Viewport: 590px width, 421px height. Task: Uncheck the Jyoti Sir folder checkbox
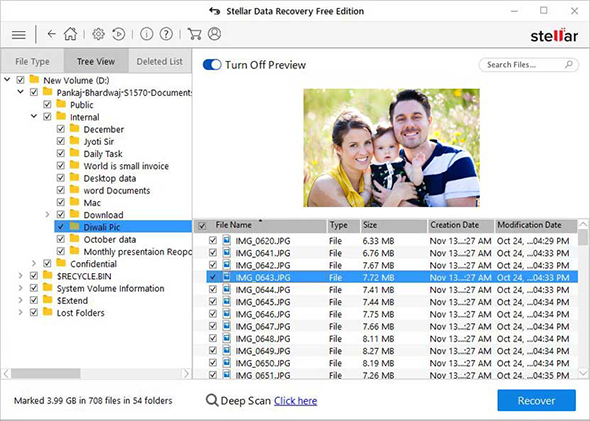click(x=61, y=141)
